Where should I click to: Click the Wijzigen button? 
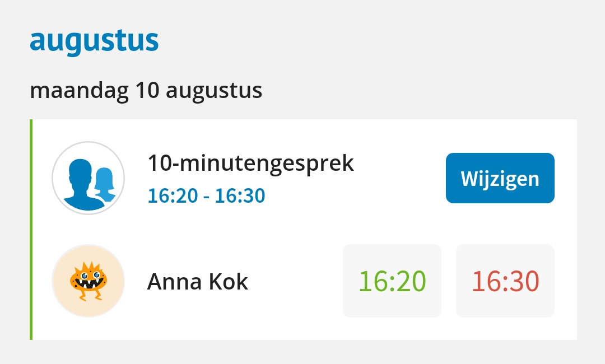tap(500, 178)
